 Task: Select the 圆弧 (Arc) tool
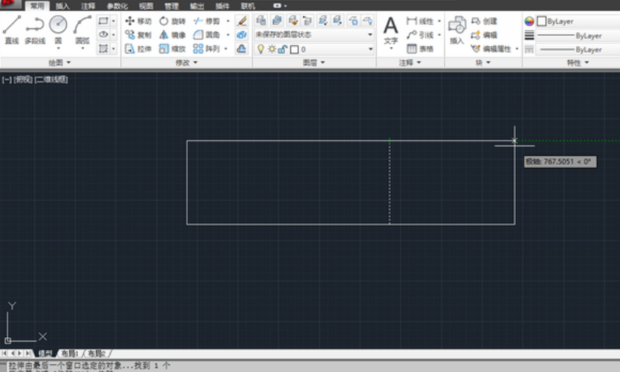[82, 30]
